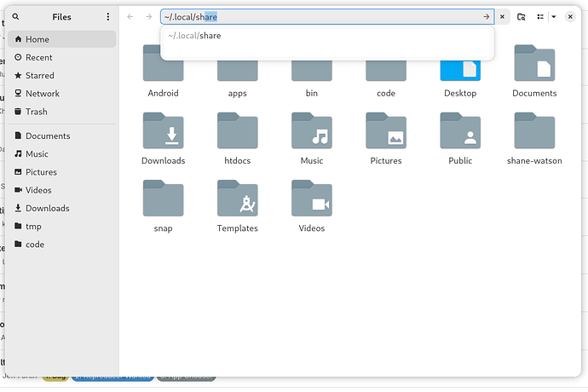Click the "Files" title text
Image resolution: width=588 pixels, height=392 pixels.
[x=61, y=17]
